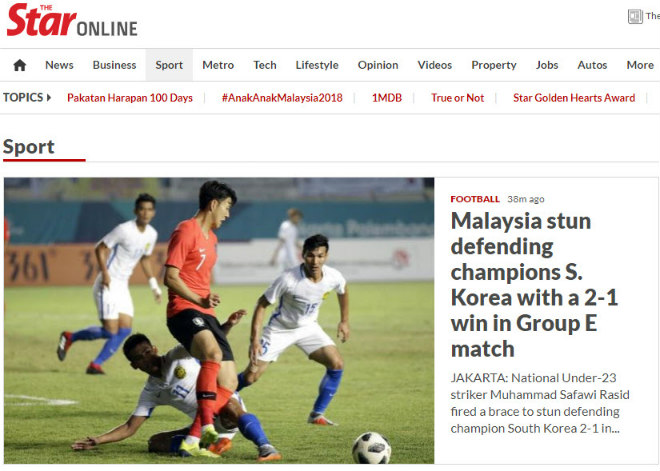The width and height of the screenshot is (660, 471).
Task: Open the football match photo thumbnail
Action: [219, 320]
